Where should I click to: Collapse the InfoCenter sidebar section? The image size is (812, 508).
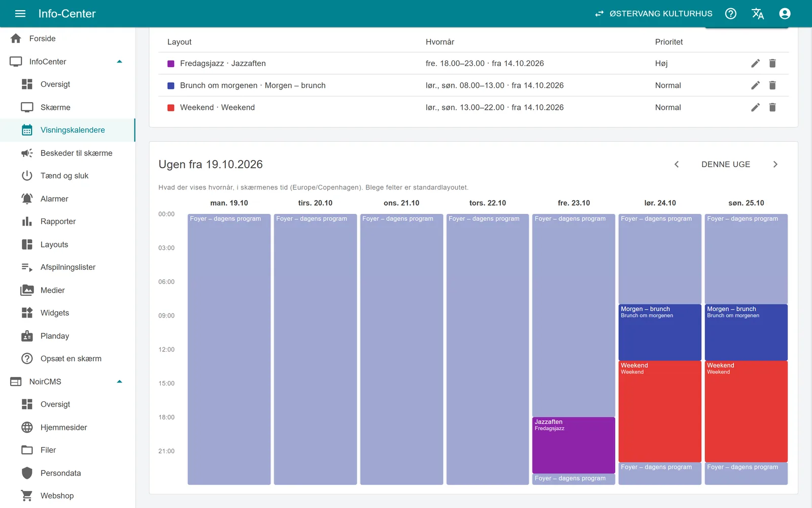120,61
